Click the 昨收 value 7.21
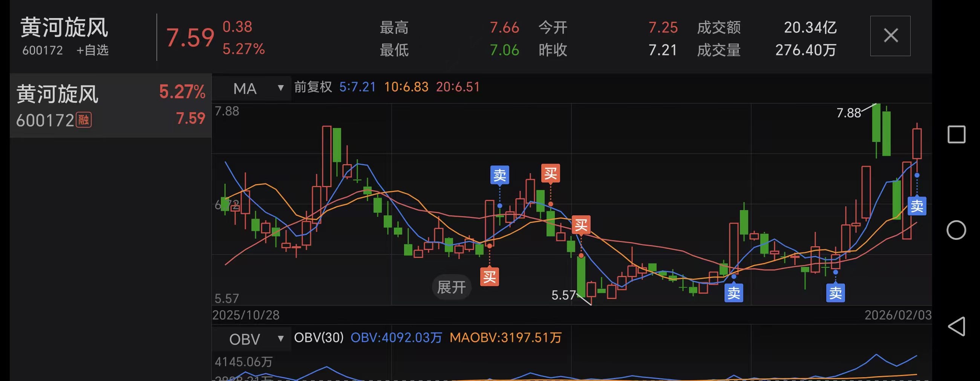Viewport: 980px width, 381px height. [663, 50]
